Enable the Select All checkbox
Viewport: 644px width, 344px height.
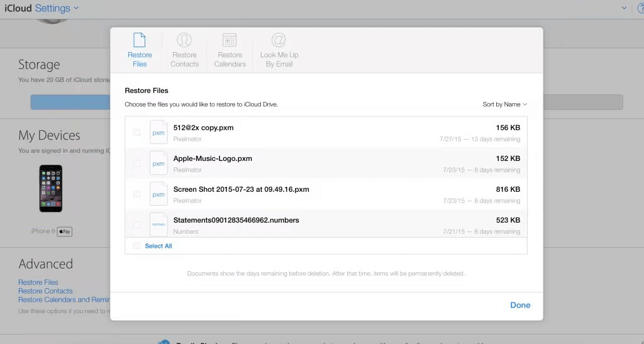(x=137, y=246)
